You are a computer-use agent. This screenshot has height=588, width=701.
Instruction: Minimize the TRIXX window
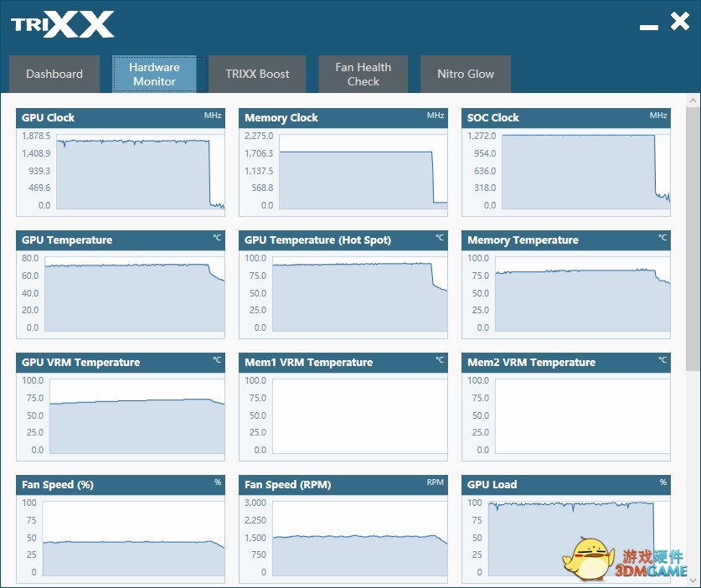point(649,28)
